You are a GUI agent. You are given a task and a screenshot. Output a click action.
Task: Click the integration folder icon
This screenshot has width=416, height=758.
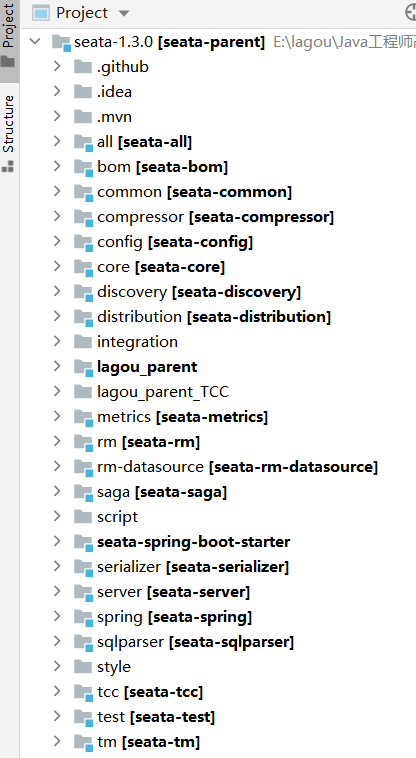[83, 342]
